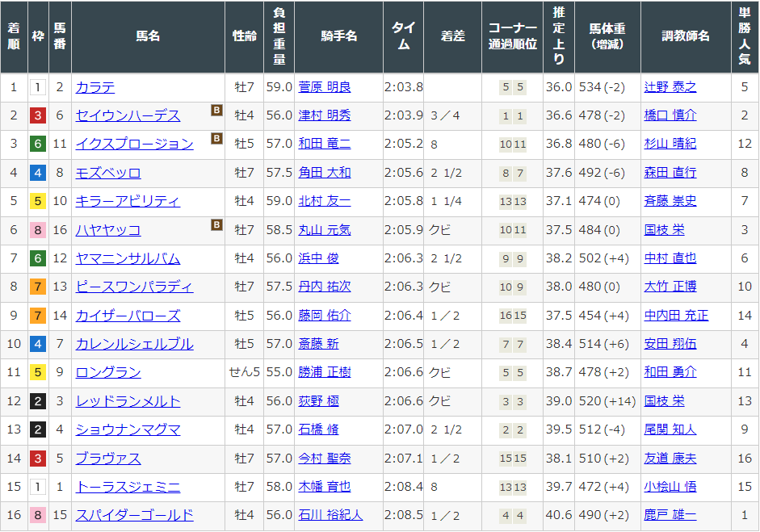Click the B blinker icon beside セイウンハーデス
The image size is (760, 532).
click(216, 110)
